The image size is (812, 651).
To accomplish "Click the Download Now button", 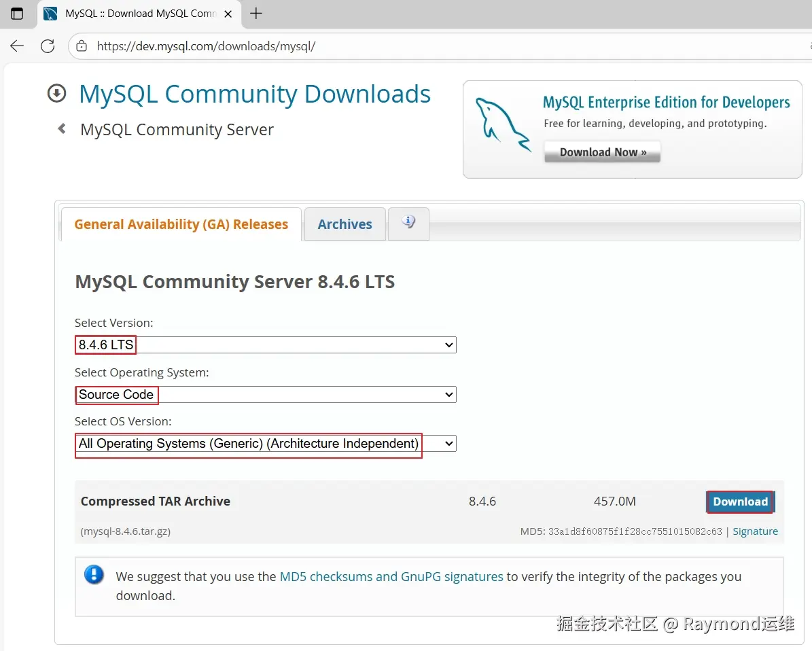I will tap(602, 152).
